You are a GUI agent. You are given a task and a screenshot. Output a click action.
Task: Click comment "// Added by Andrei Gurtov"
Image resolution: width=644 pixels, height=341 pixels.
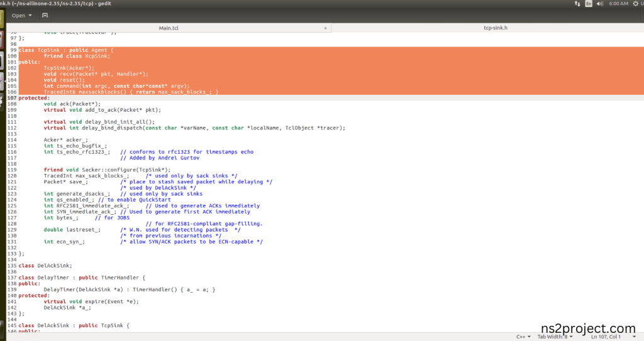[160, 158]
